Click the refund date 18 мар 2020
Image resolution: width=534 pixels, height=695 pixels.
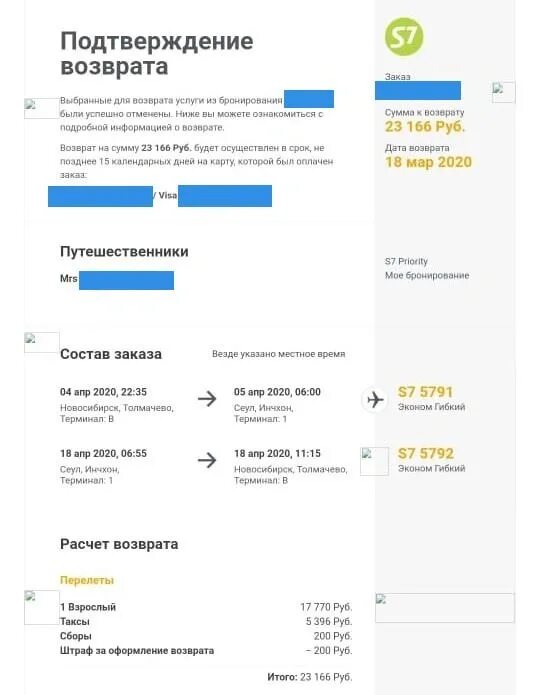(x=428, y=162)
